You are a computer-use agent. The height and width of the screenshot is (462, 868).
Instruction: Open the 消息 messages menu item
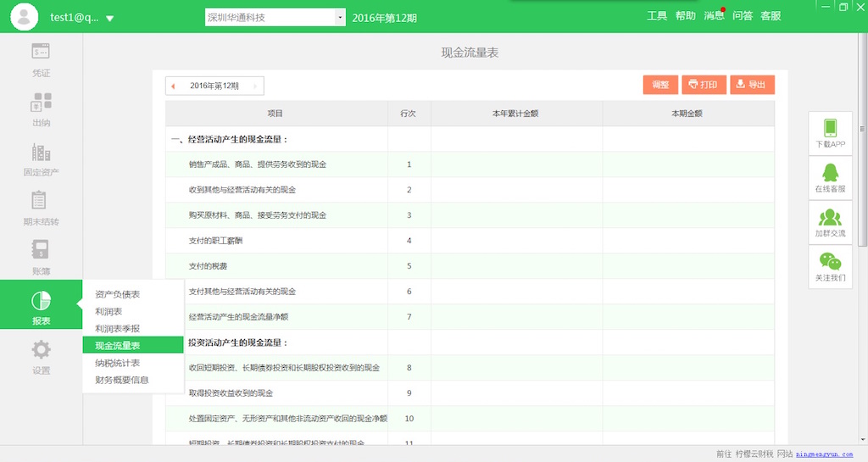point(713,16)
